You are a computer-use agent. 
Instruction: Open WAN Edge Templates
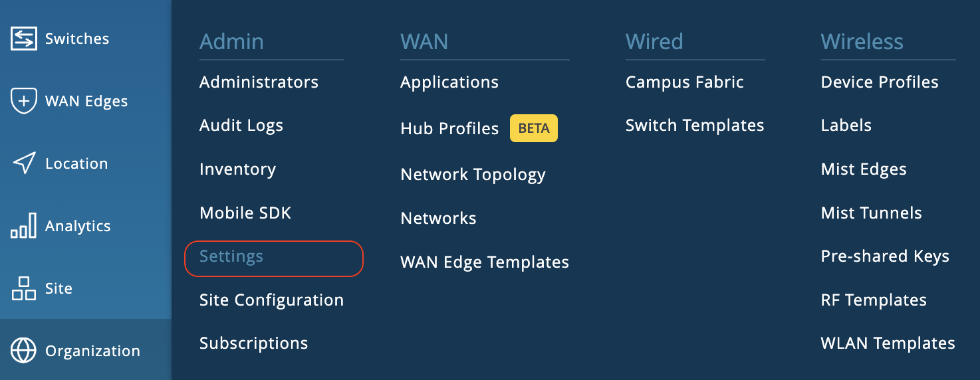pyautogui.click(x=485, y=262)
